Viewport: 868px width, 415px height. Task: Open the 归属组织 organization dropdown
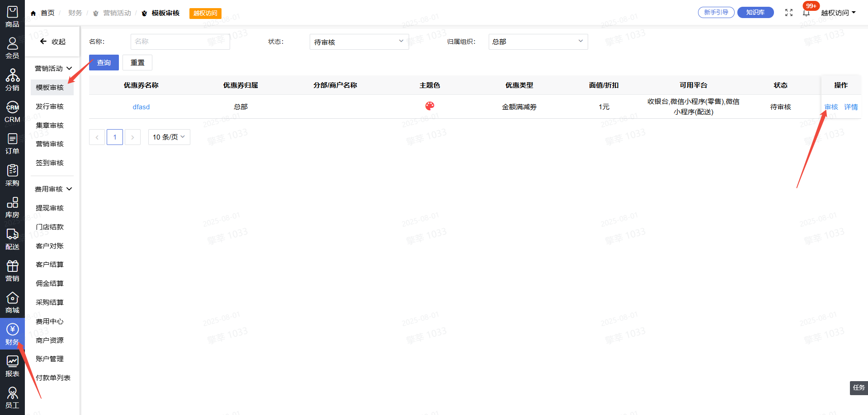[538, 42]
